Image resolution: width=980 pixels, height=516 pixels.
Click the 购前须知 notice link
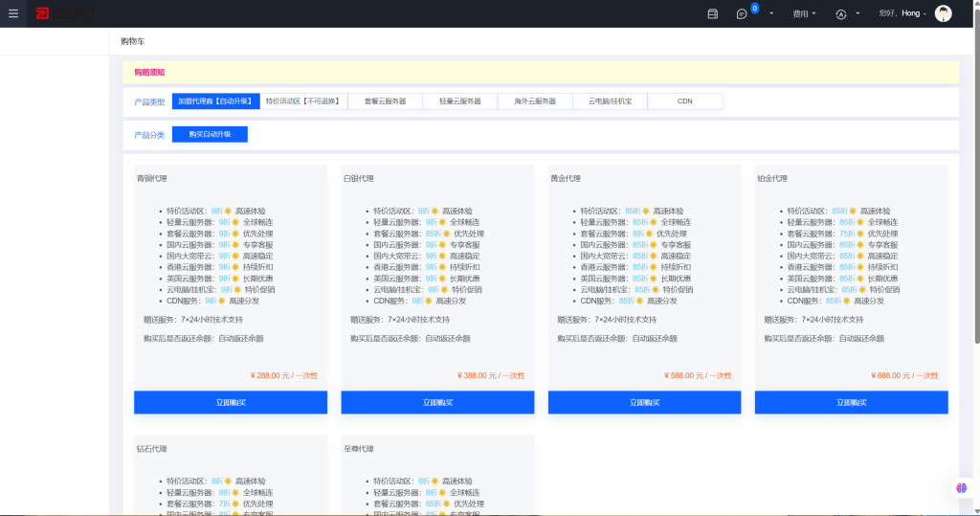[149, 73]
